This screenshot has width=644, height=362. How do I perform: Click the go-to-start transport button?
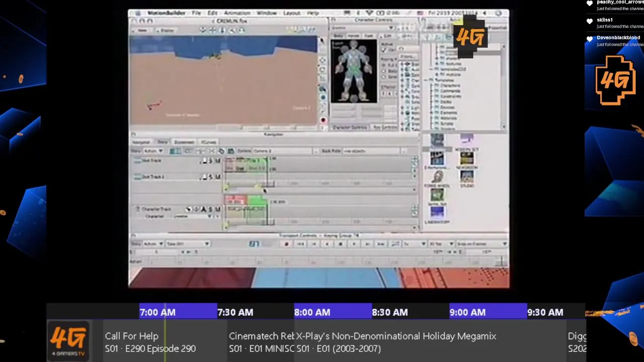pos(300,244)
